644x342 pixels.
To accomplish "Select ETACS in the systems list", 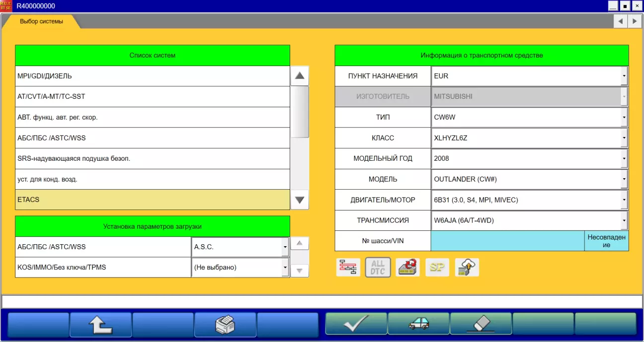I will [152, 200].
